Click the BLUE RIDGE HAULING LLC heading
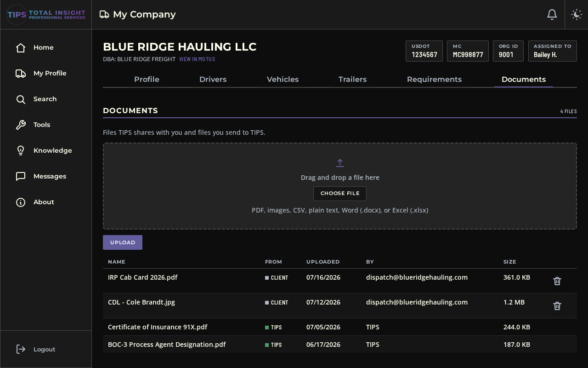 [x=180, y=47]
